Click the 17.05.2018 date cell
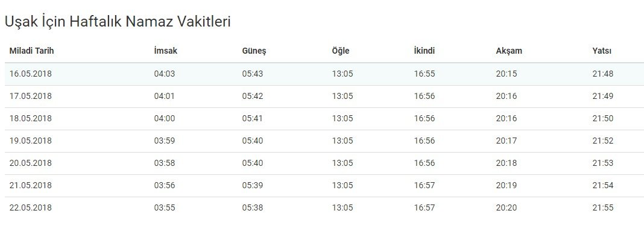Screen dimensions: 644x228 point(31,96)
